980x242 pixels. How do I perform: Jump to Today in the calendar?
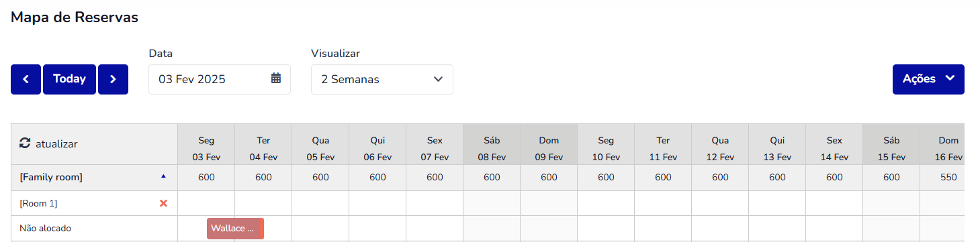click(x=69, y=79)
